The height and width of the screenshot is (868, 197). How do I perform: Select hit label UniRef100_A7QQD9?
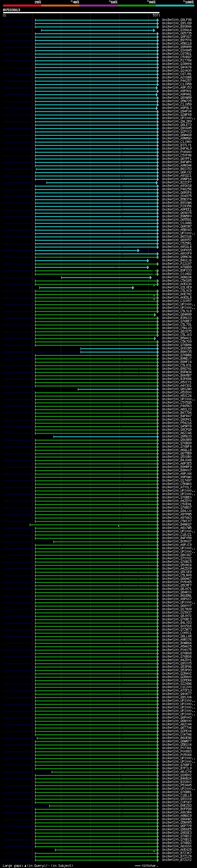point(176,267)
